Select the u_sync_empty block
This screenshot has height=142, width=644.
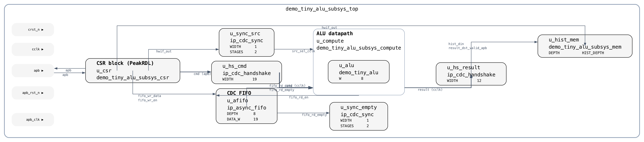(x=358, y=116)
